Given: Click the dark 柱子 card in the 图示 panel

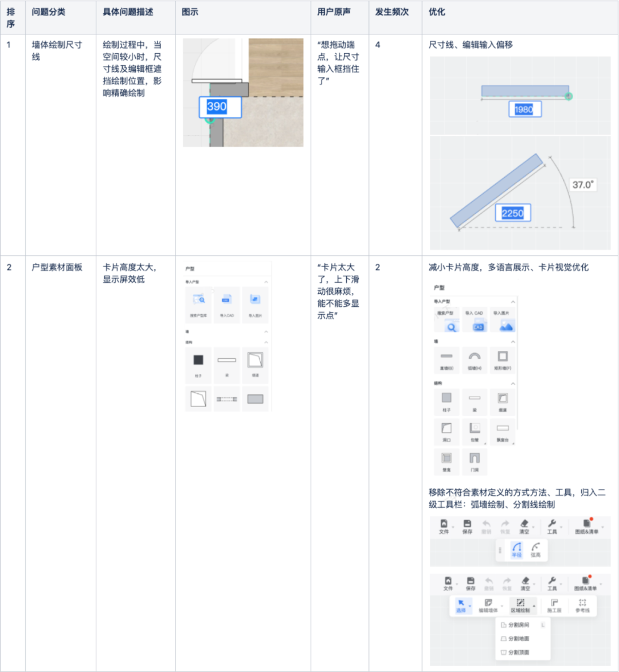Looking at the screenshot, I should coord(198,365).
